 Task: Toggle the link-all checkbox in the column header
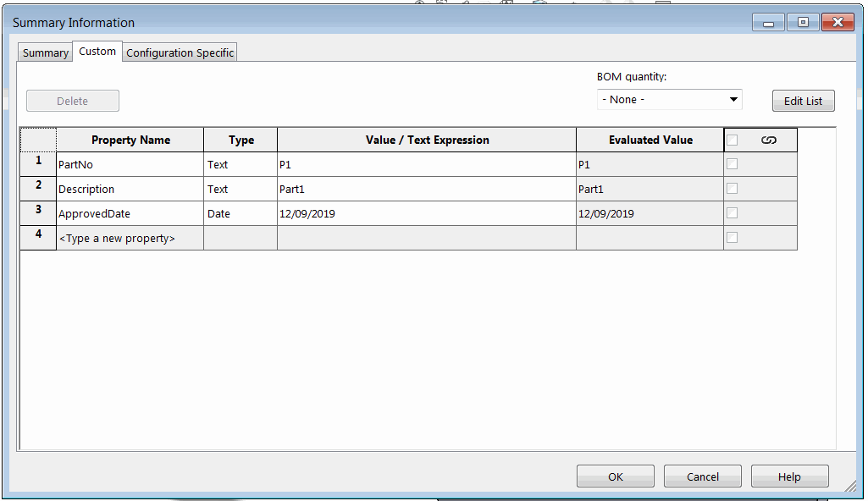732,139
